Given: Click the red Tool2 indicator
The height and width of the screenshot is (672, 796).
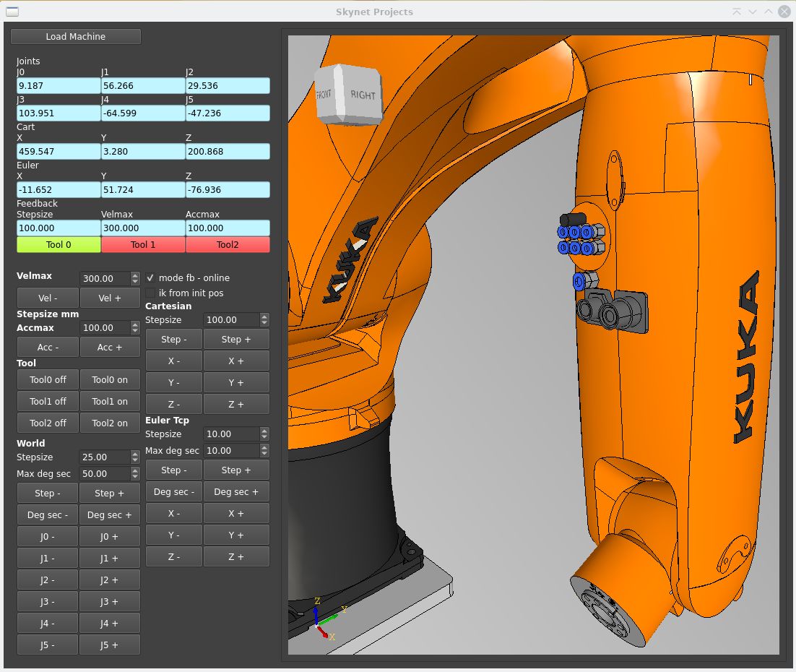Looking at the screenshot, I should pyautogui.click(x=228, y=245).
